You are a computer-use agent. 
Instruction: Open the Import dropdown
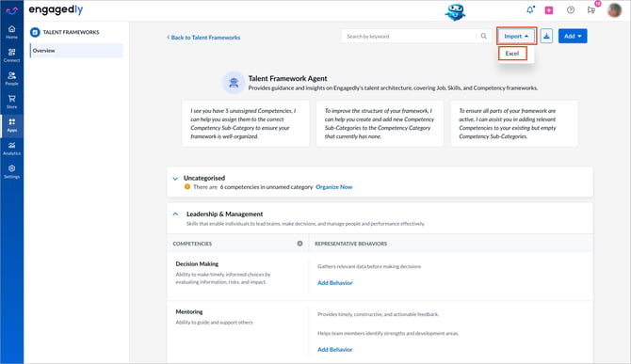coord(516,36)
